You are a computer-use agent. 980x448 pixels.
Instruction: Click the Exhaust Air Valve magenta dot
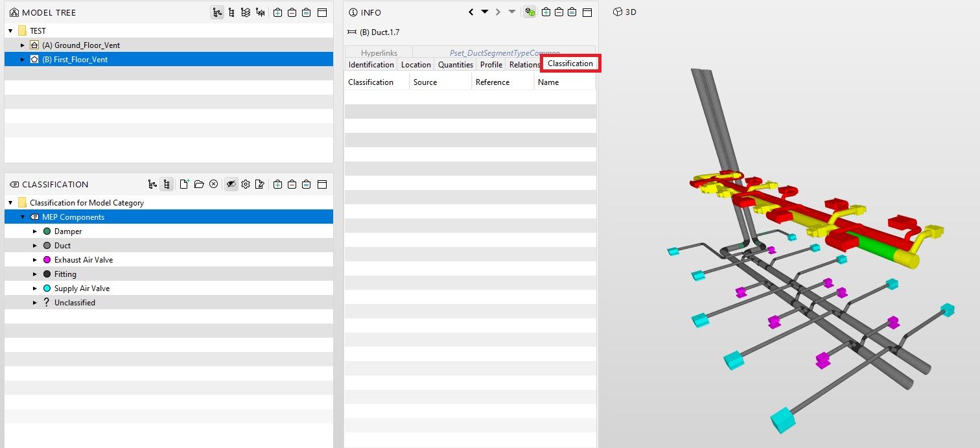[47, 259]
